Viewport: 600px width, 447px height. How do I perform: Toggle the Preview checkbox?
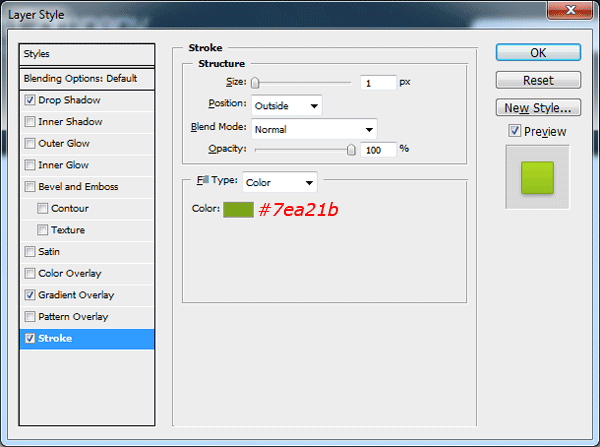[515, 131]
